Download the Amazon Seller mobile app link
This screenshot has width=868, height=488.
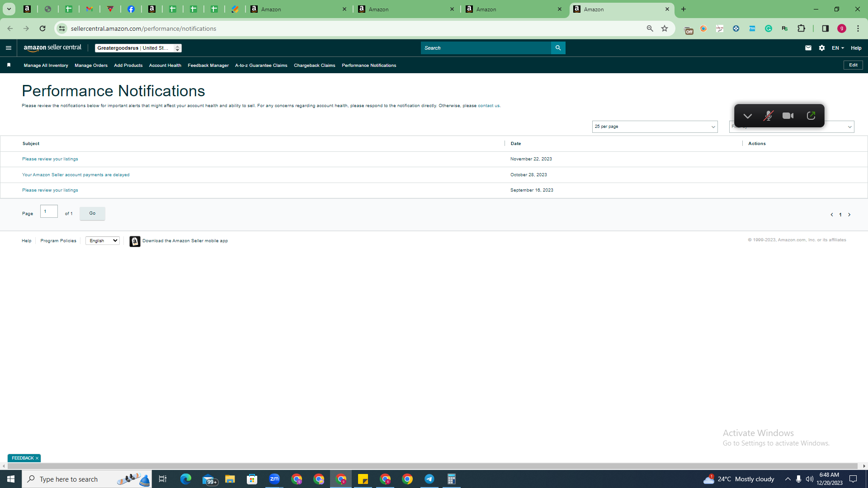pyautogui.click(x=185, y=241)
